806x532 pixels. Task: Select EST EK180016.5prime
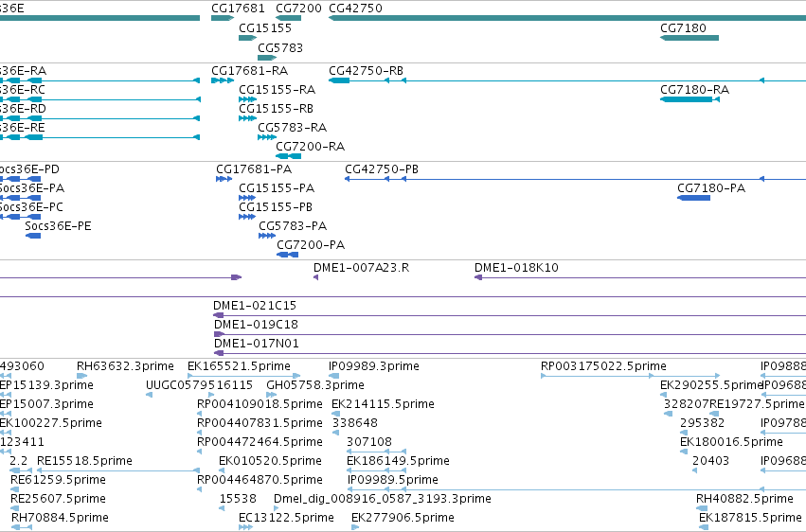point(684,452)
